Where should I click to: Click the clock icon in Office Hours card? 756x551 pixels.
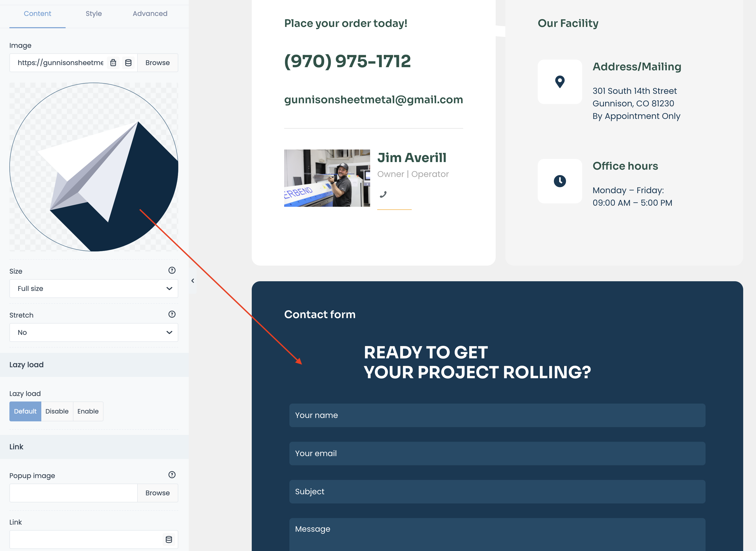[560, 181]
